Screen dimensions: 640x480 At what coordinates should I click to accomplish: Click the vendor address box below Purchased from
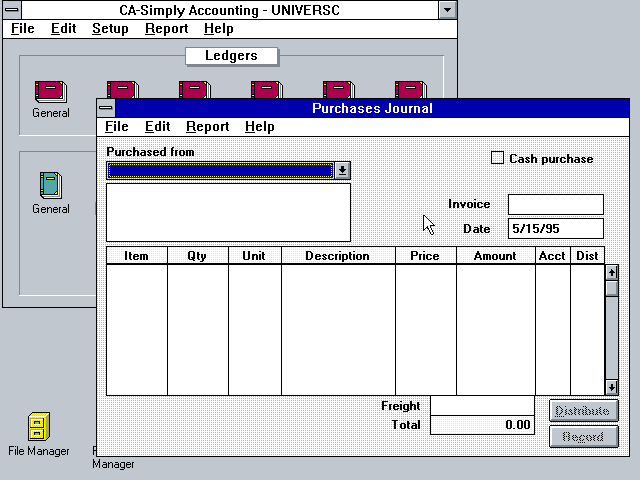[x=229, y=212]
